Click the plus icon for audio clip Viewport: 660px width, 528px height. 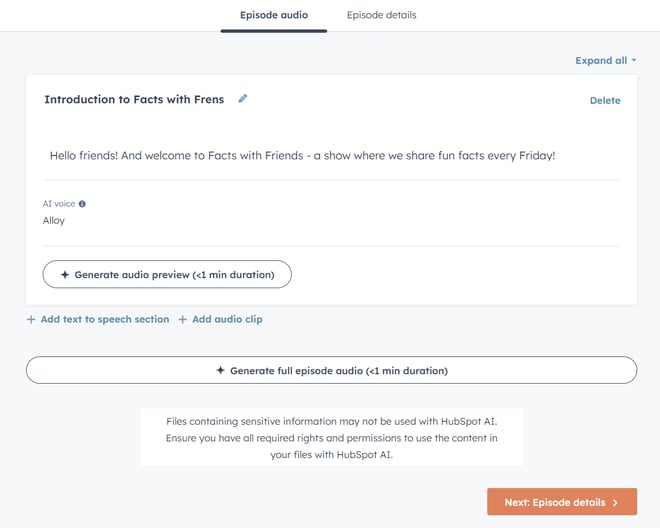point(182,320)
